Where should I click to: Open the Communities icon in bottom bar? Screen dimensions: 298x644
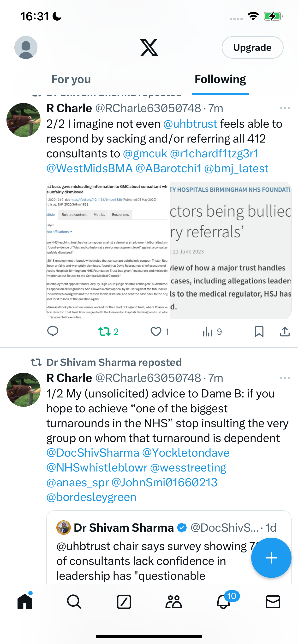tap(173, 602)
